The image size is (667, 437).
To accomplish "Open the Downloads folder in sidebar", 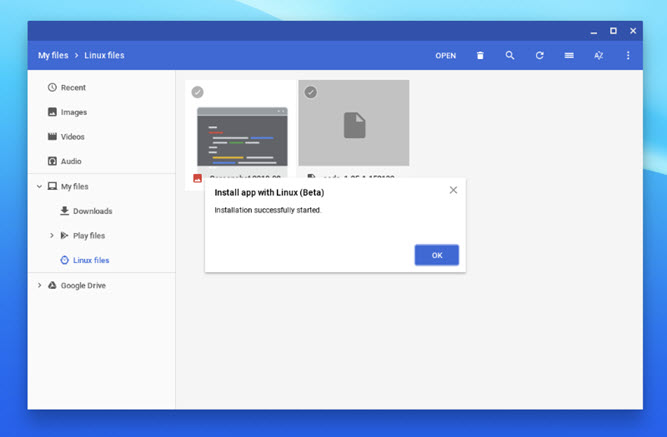I will (92, 211).
